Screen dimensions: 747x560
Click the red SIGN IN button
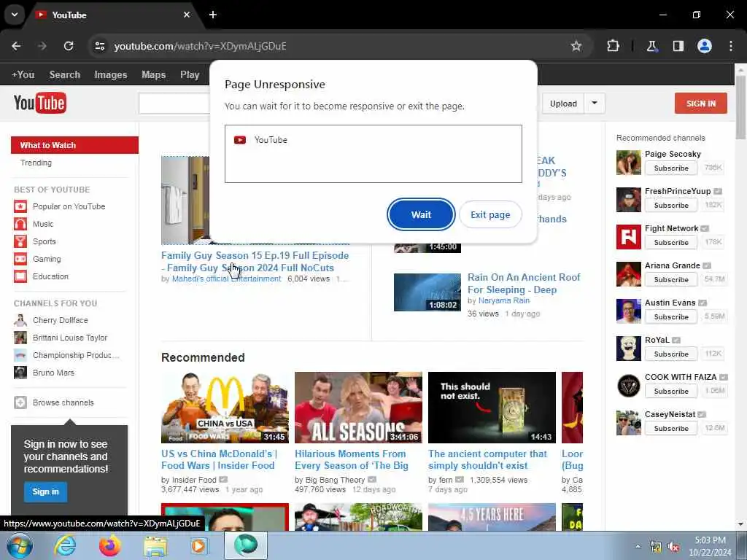tap(701, 104)
